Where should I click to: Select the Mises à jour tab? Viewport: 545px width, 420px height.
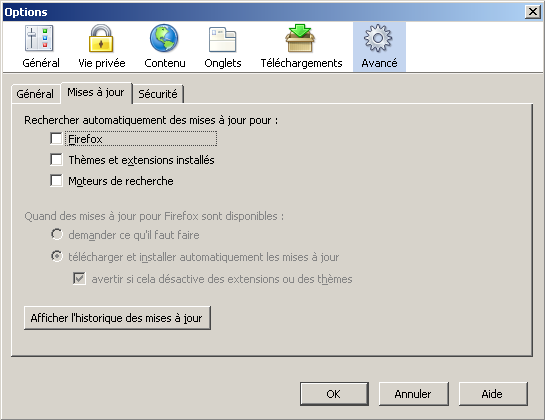click(x=96, y=92)
